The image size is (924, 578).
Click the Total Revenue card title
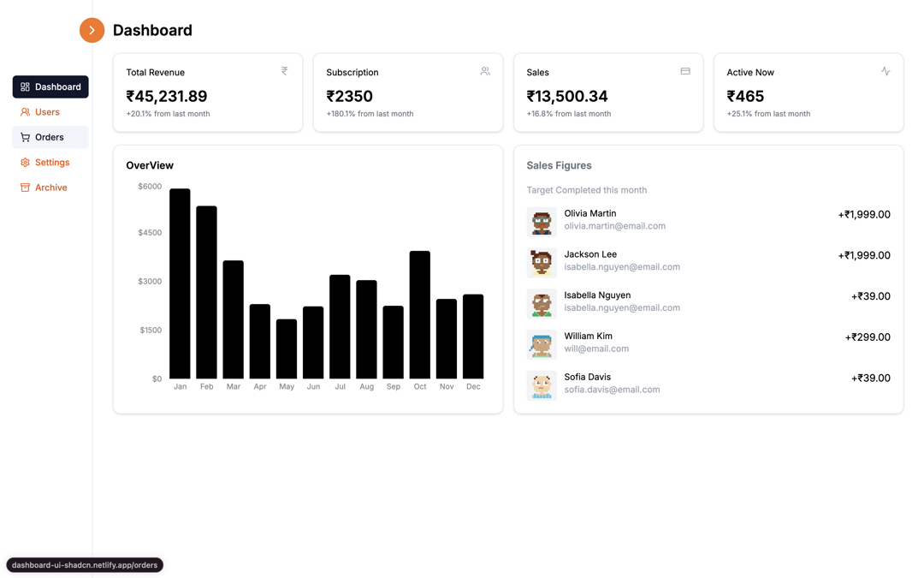[155, 73]
